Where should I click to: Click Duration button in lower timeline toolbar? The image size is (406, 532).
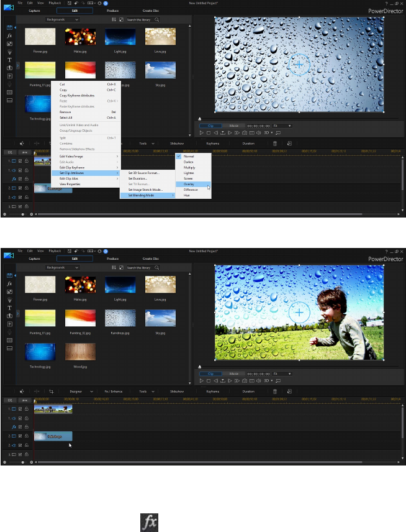click(x=248, y=391)
